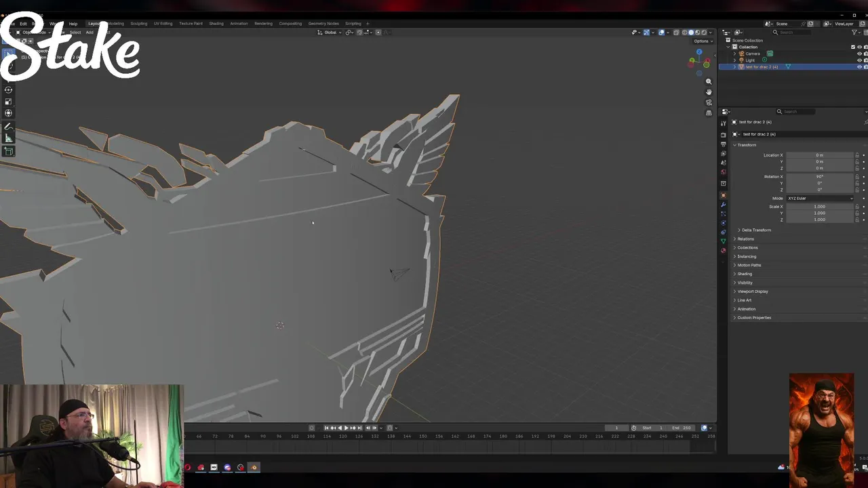Open viewport Options dropdown
Viewport: 868px width, 488px height.
pos(703,41)
